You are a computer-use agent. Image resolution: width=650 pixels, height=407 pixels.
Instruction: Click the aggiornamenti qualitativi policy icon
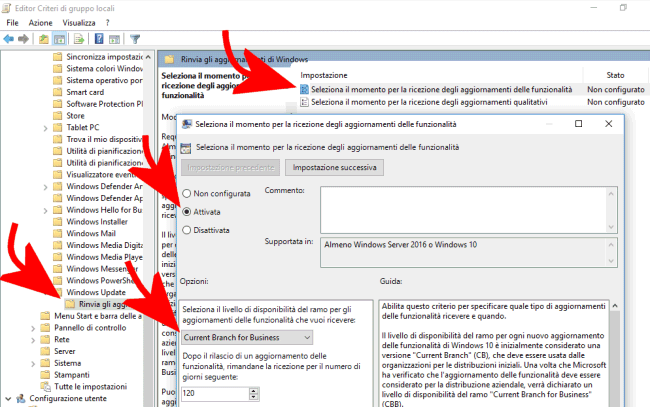point(304,102)
